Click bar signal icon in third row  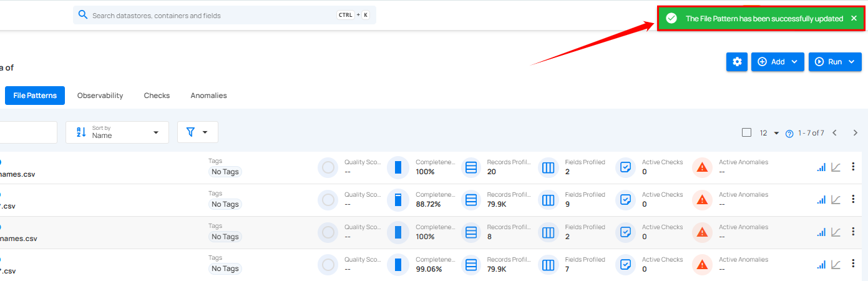point(821,232)
